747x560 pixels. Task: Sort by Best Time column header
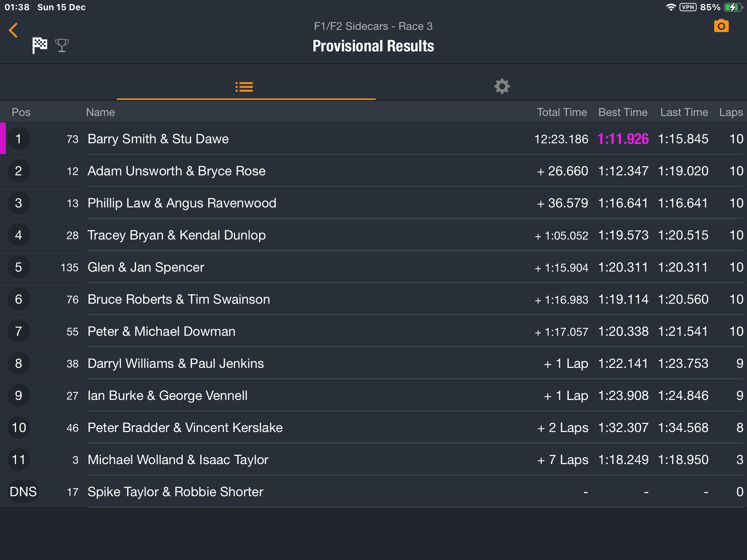coord(623,112)
